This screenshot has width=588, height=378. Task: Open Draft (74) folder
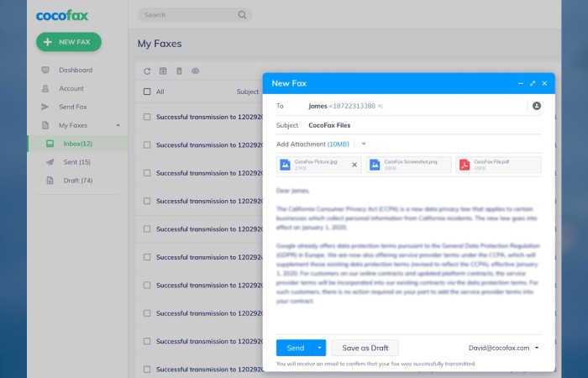click(77, 181)
